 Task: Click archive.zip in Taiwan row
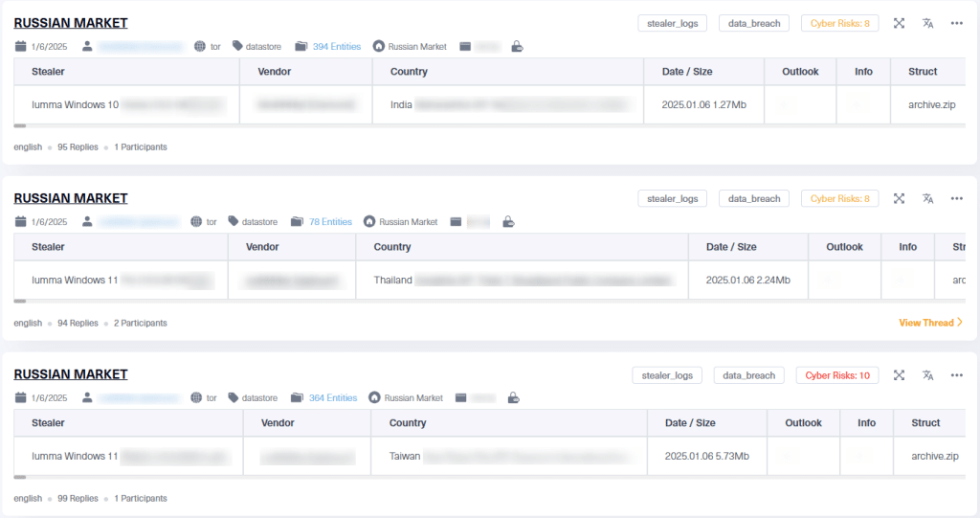[x=935, y=456]
